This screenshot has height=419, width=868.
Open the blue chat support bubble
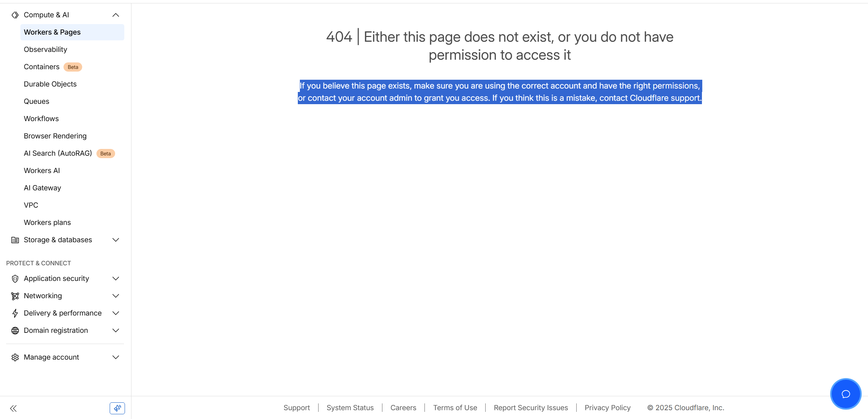[846, 394]
